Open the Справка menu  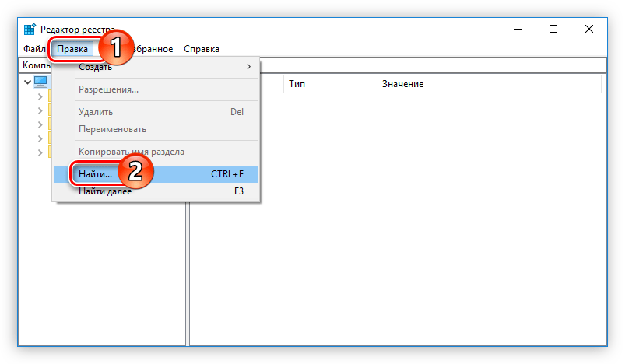(202, 49)
